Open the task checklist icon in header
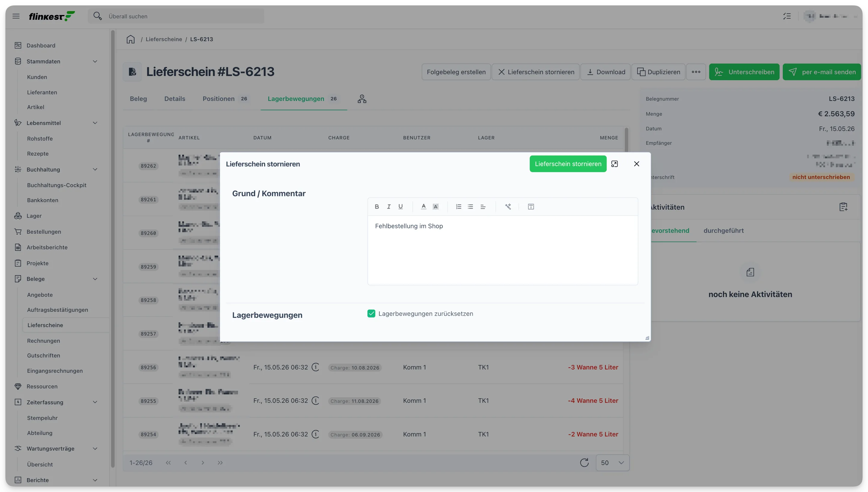Viewport: 868px width, 492px height. click(x=787, y=16)
